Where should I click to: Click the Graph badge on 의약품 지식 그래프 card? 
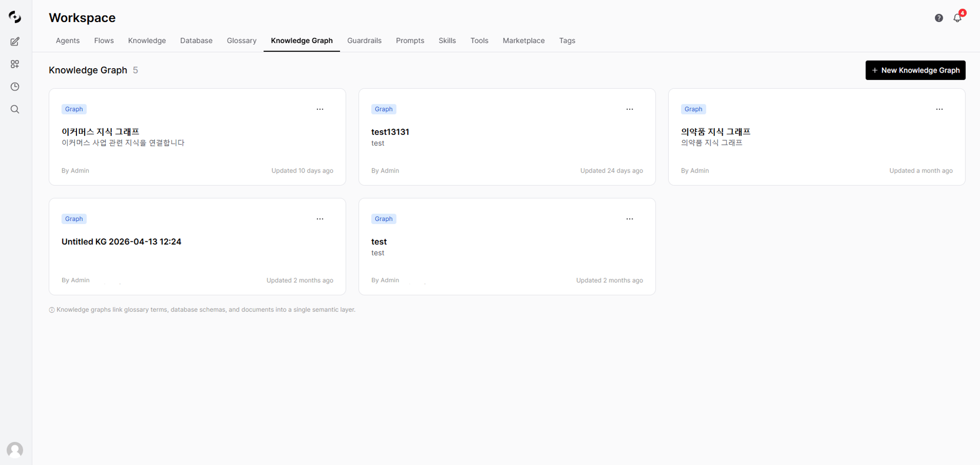click(x=693, y=109)
